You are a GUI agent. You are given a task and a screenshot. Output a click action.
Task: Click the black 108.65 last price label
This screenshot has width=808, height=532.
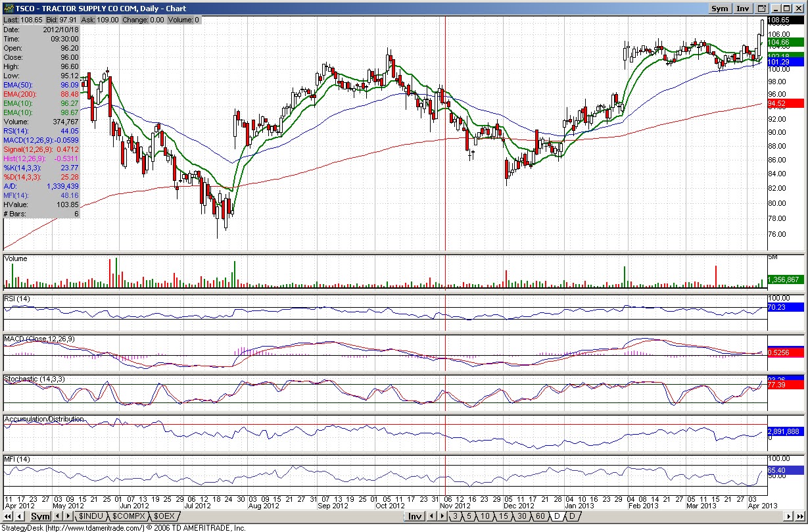point(786,20)
